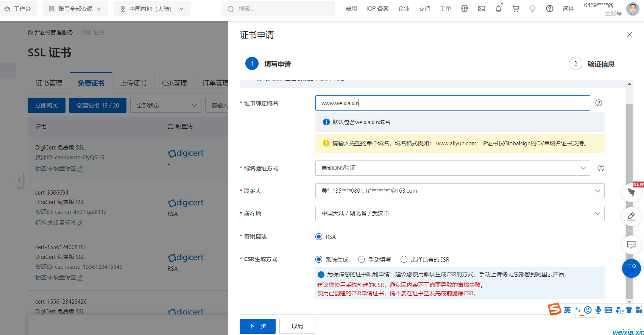Screen dimensions: 644x335
Task: Switch to certificate management tab
Action: point(49,83)
